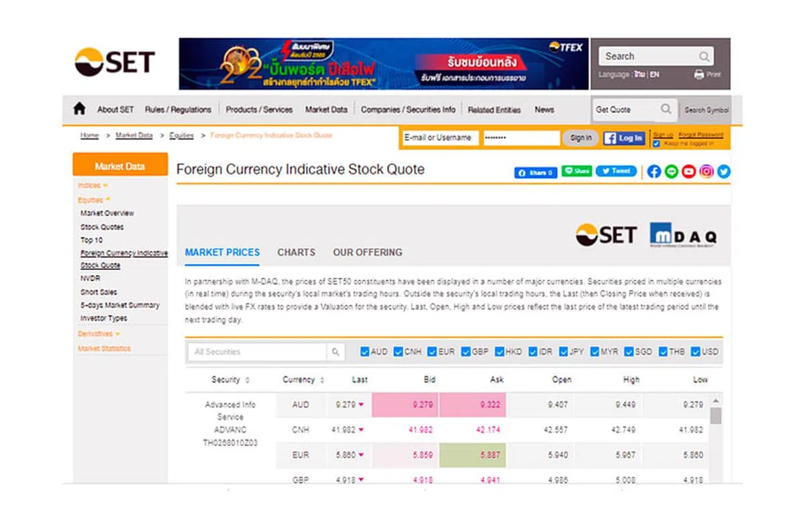Click the home icon in navigation bar
Viewport: 805px width, 532px height.
click(79, 109)
